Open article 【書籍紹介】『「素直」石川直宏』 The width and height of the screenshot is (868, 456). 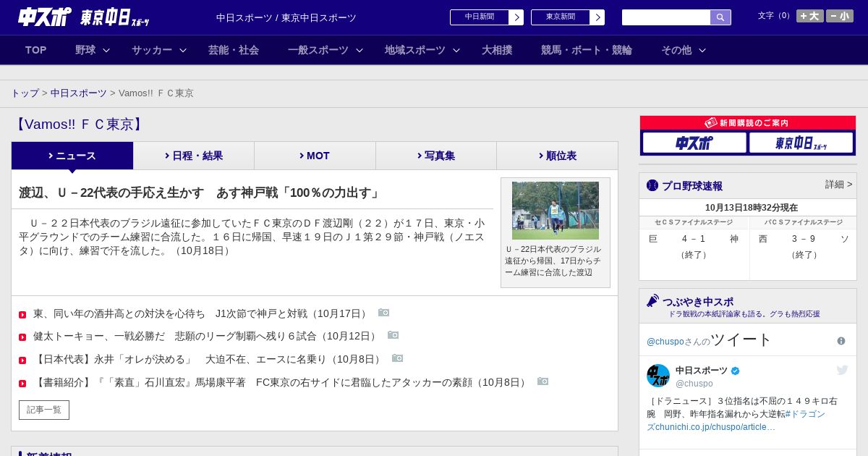click(281, 382)
